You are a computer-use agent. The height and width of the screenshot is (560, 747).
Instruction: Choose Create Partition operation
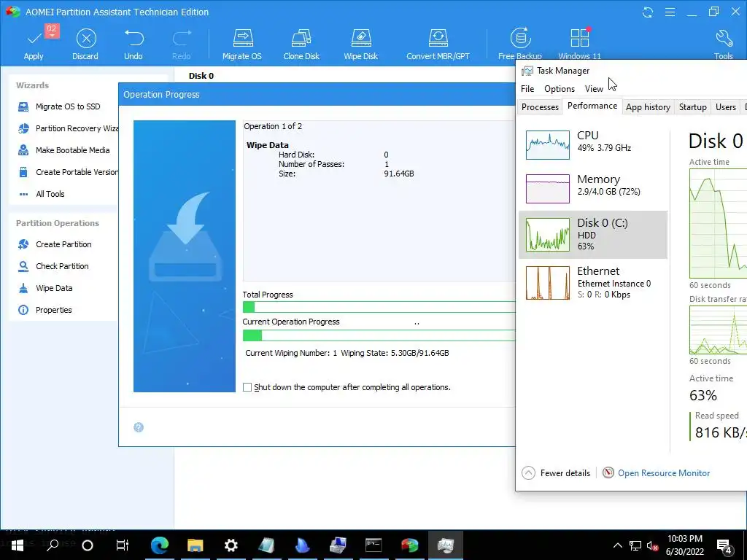coord(54,244)
